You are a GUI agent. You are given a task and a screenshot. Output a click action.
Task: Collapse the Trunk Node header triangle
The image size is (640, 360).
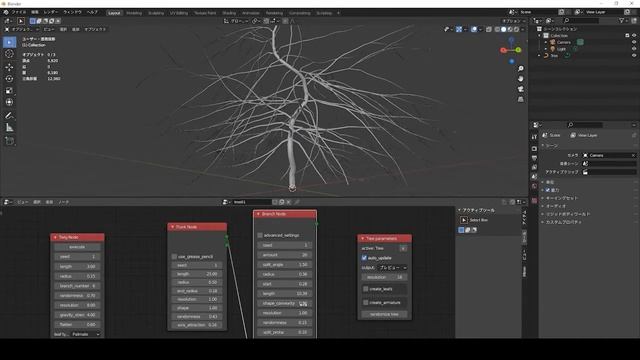[172, 227]
